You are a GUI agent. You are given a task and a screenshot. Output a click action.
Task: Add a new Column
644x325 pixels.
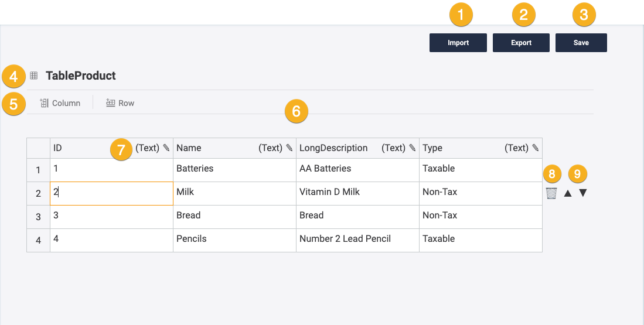pyautogui.click(x=60, y=103)
